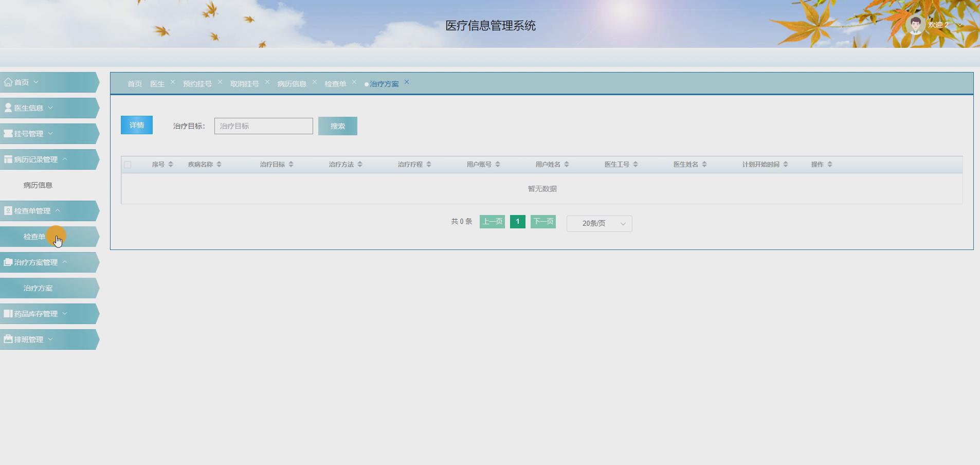Click the 详情 details button
Screen dimensions: 980x465
[x=136, y=124]
